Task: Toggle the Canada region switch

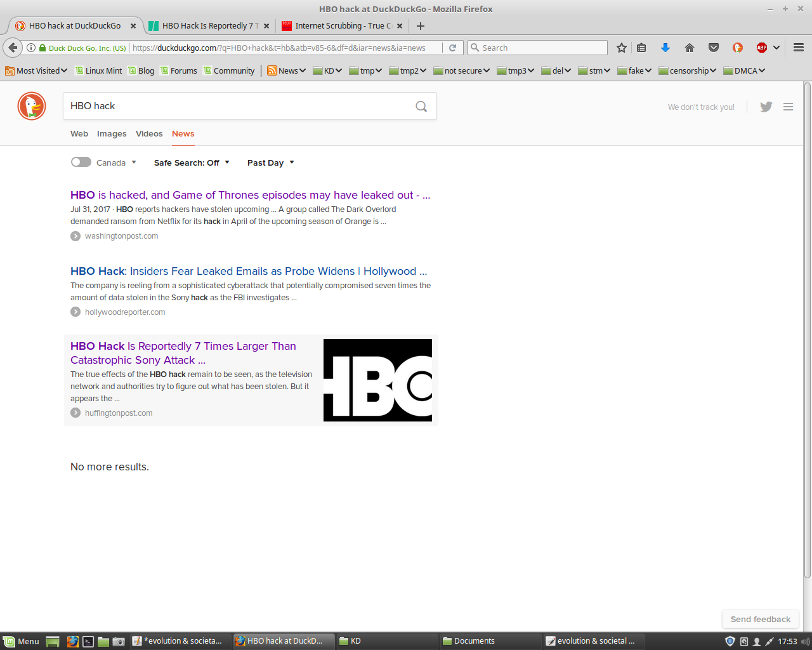Action: point(81,162)
